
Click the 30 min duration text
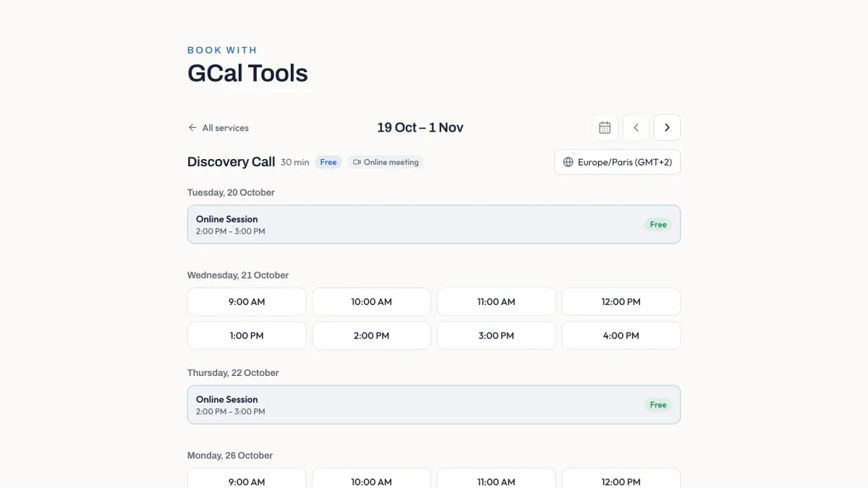coord(294,162)
